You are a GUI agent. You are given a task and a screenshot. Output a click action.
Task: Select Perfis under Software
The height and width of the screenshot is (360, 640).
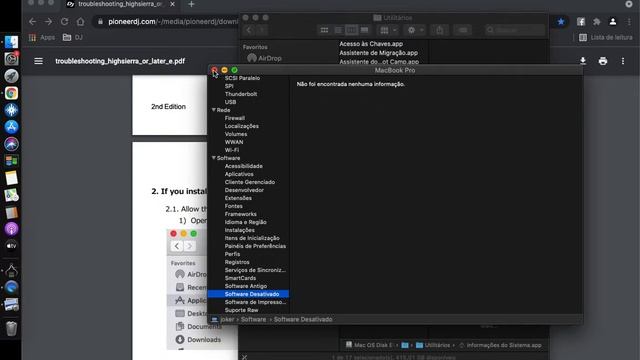click(x=232, y=254)
